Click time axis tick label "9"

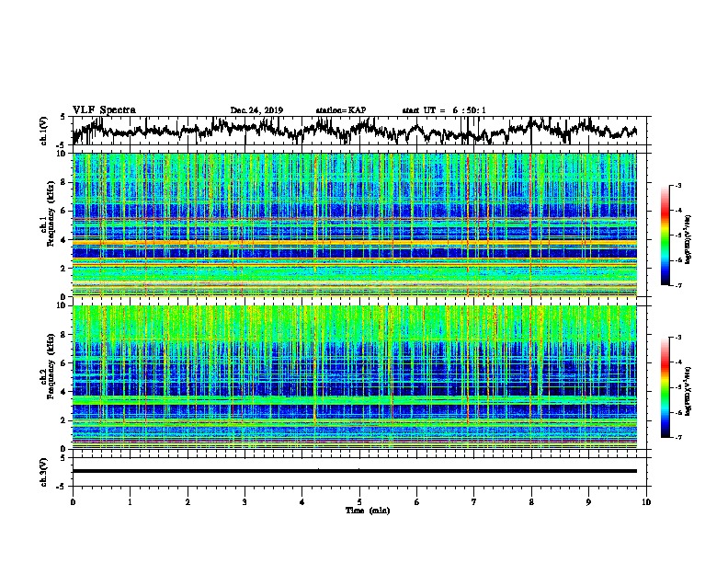pyautogui.click(x=588, y=502)
